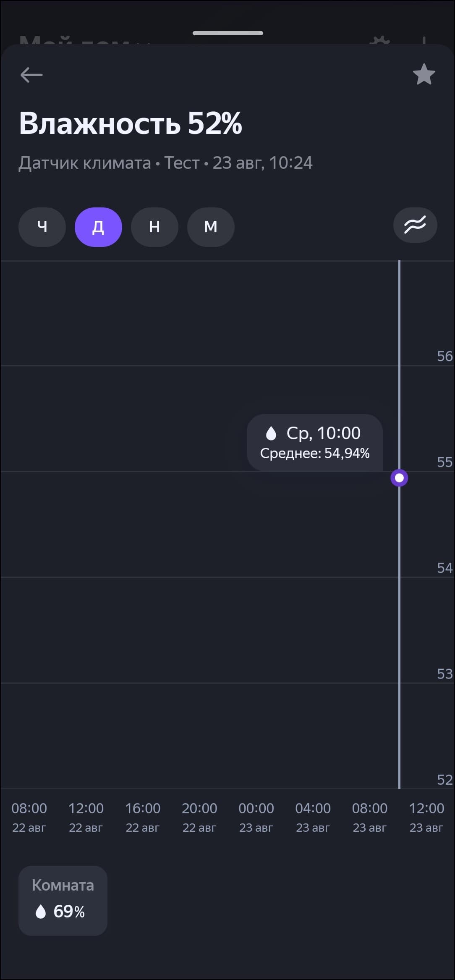Viewport: 455px width, 980px height.
Task: Tap the purple data point on chart
Action: pyautogui.click(x=399, y=478)
